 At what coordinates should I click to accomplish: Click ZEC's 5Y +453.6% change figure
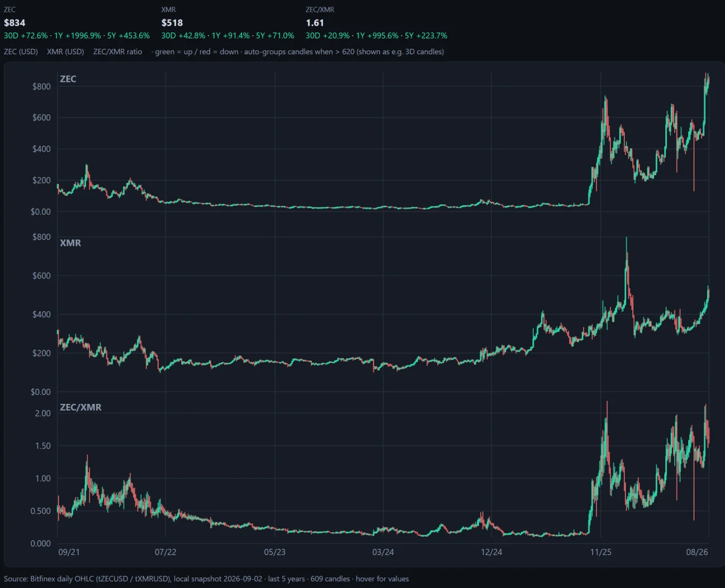128,36
